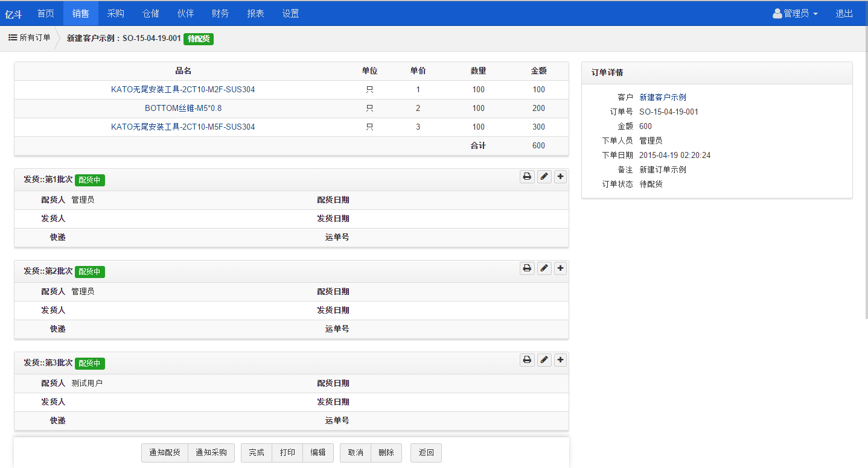The height and width of the screenshot is (468, 868).
Task: Open the 管理员 user dropdown
Action: [x=795, y=13]
